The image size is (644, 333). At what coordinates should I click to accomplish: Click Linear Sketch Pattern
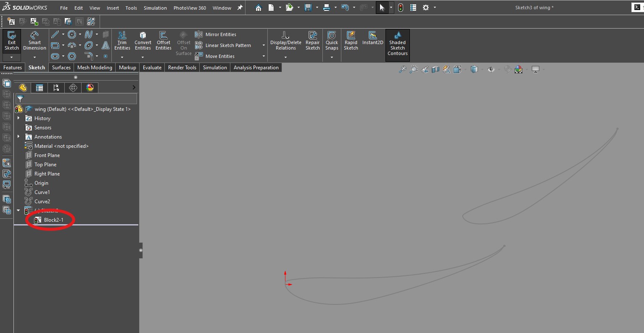pyautogui.click(x=223, y=45)
